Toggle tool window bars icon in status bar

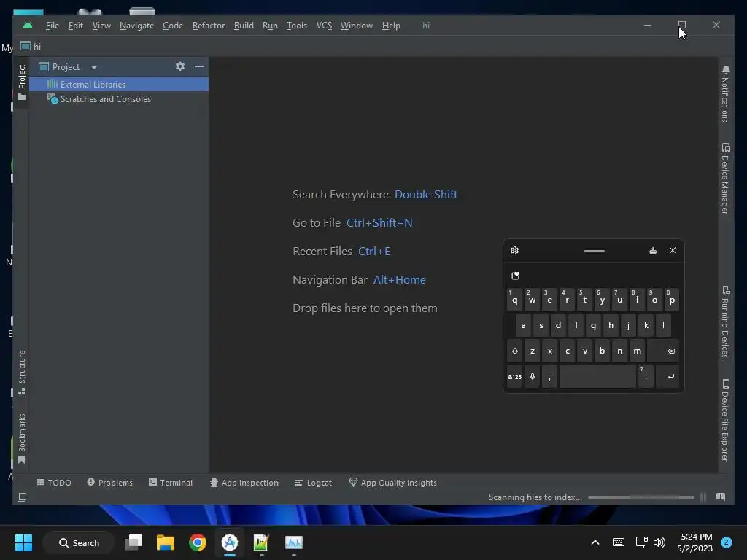22,497
